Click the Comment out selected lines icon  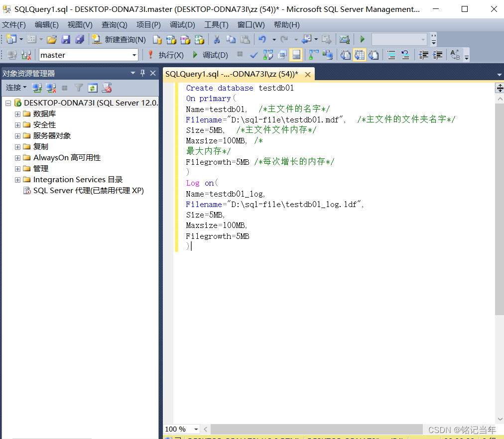pyautogui.click(x=391, y=55)
